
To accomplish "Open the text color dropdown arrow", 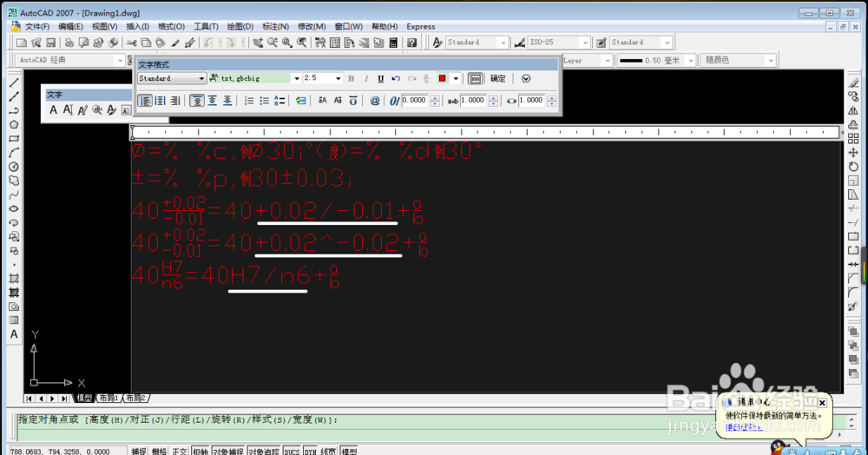I will point(456,79).
